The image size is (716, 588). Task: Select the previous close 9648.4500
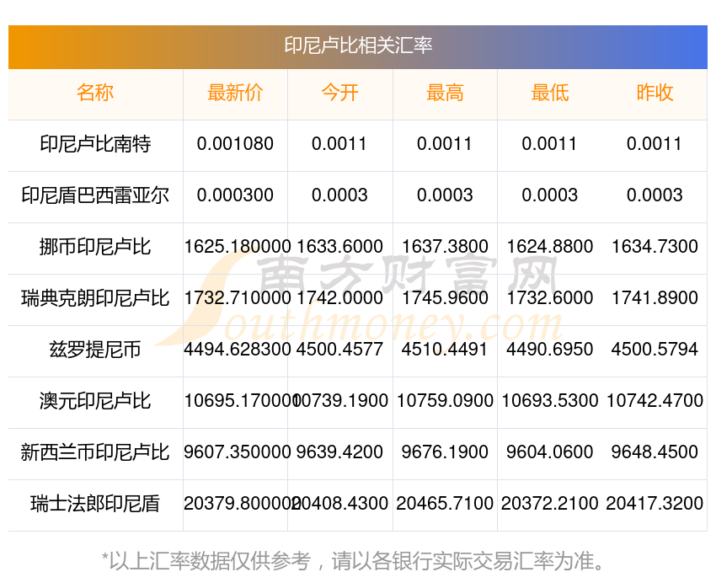(655, 452)
